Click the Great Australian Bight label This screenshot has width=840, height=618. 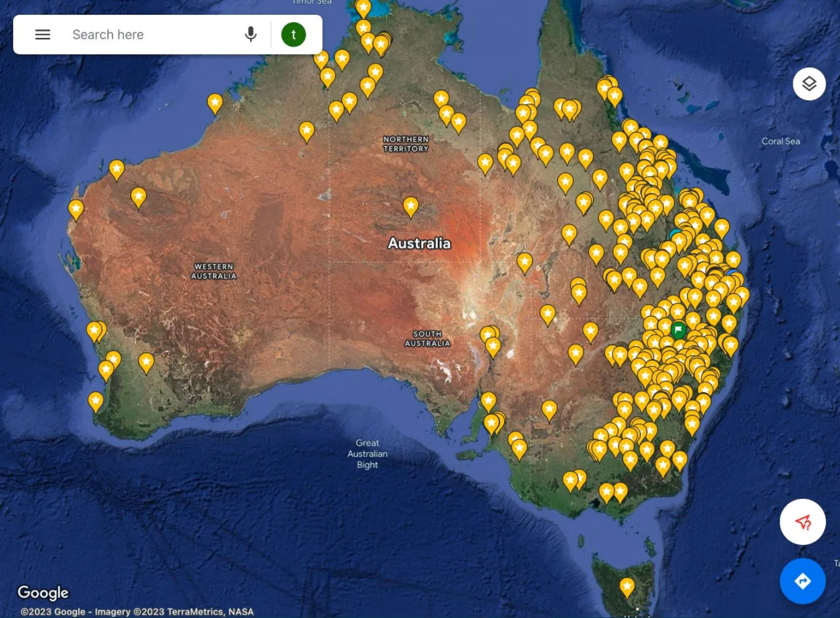tap(367, 454)
